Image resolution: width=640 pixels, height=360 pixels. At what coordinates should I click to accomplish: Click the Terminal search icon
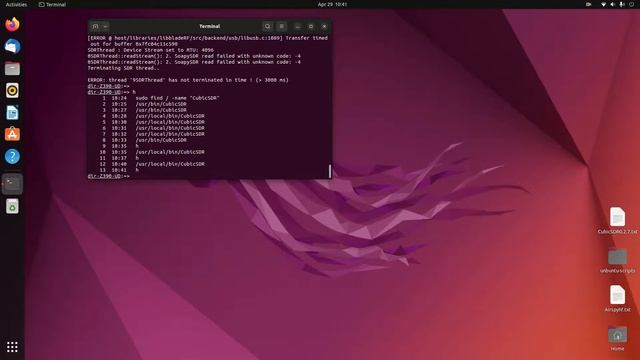pyautogui.click(x=267, y=26)
